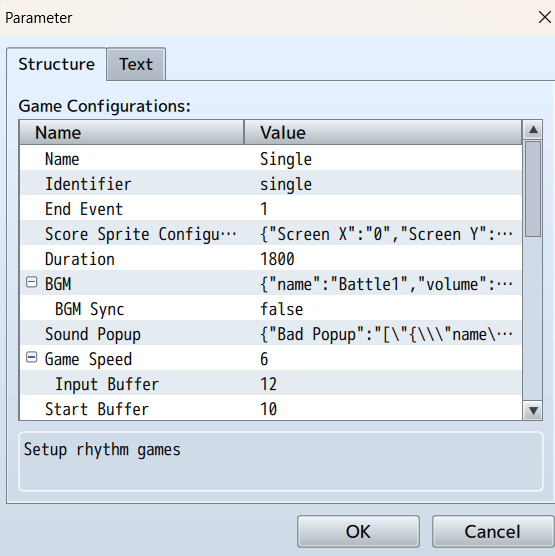
Task: Select the Sound Popup row
Action: [271, 334]
